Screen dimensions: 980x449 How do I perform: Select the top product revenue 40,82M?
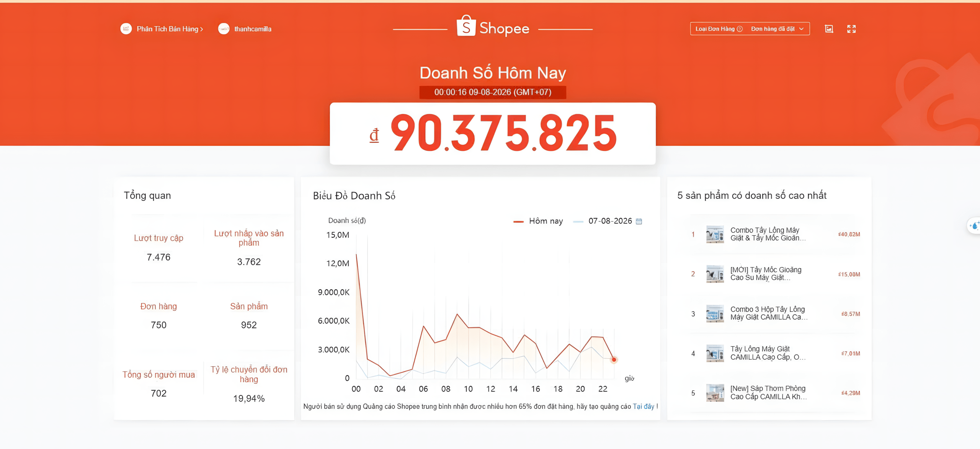point(849,234)
